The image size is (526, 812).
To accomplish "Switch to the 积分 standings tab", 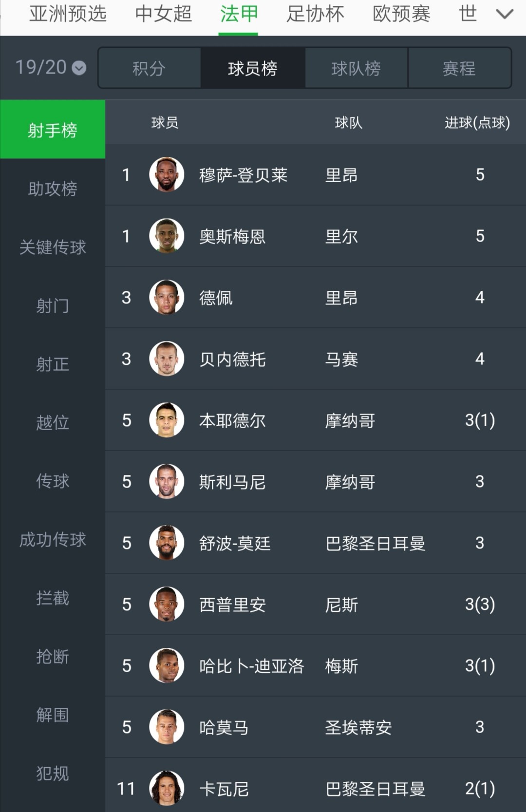I will tap(149, 68).
